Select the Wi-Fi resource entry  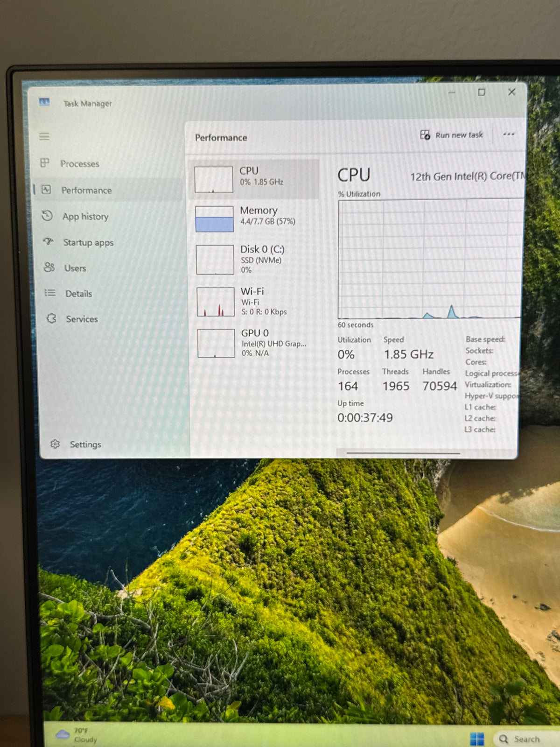(255, 301)
